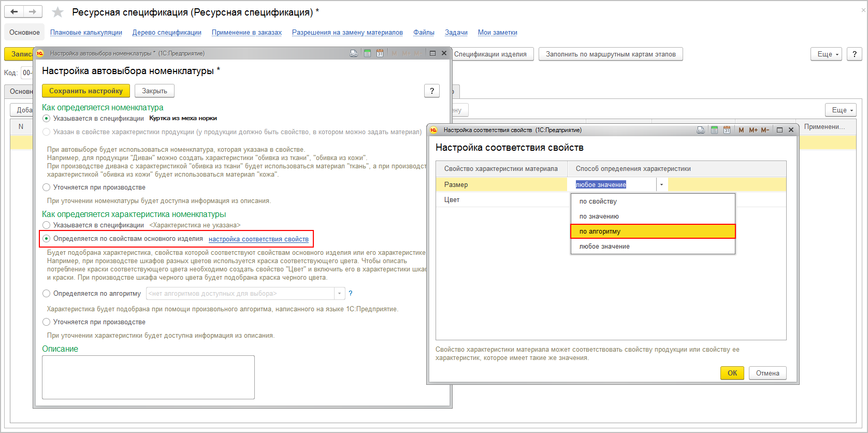This screenshot has width=868, height=433.
Task: Select nomenclature 'Уточняется при производстве' radio under first section
Action: tap(47, 187)
